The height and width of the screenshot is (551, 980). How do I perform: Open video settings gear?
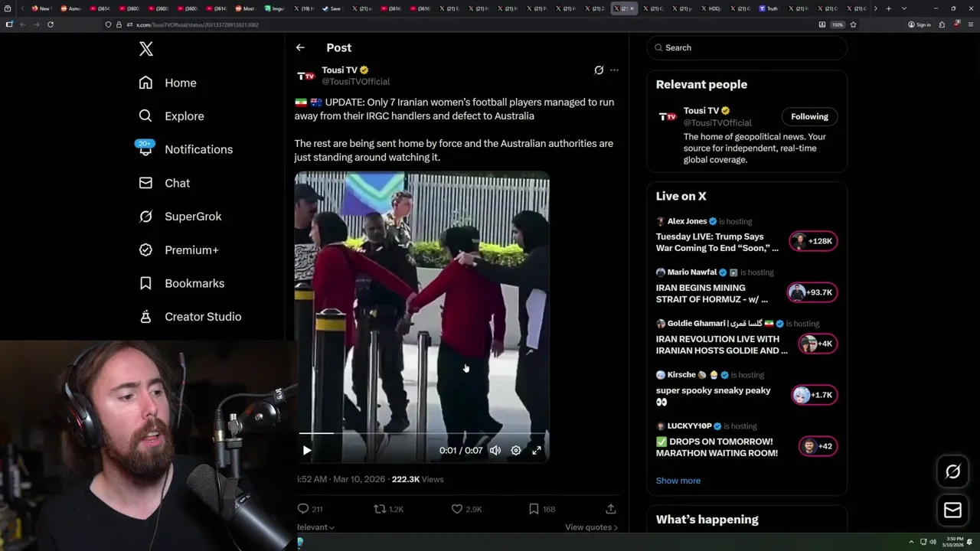point(516,451)
